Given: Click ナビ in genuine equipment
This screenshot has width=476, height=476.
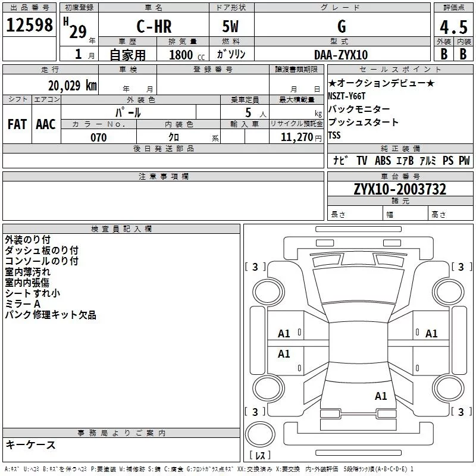Looking at the screenshot, I should (x=340, y=160).
